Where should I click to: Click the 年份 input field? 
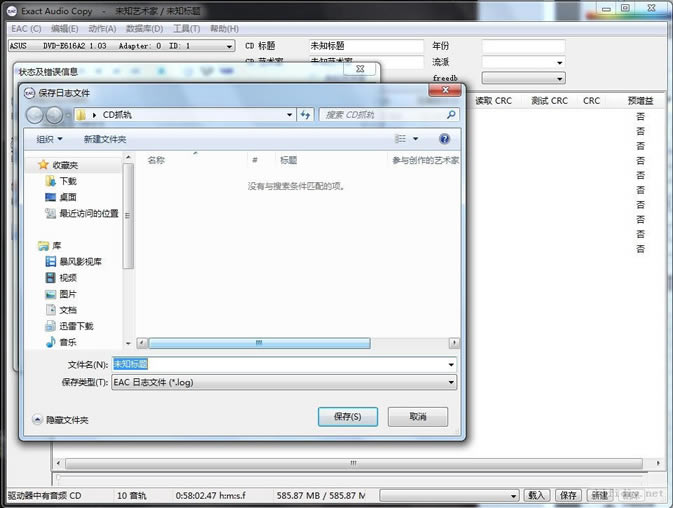click(x=523, y=46)
